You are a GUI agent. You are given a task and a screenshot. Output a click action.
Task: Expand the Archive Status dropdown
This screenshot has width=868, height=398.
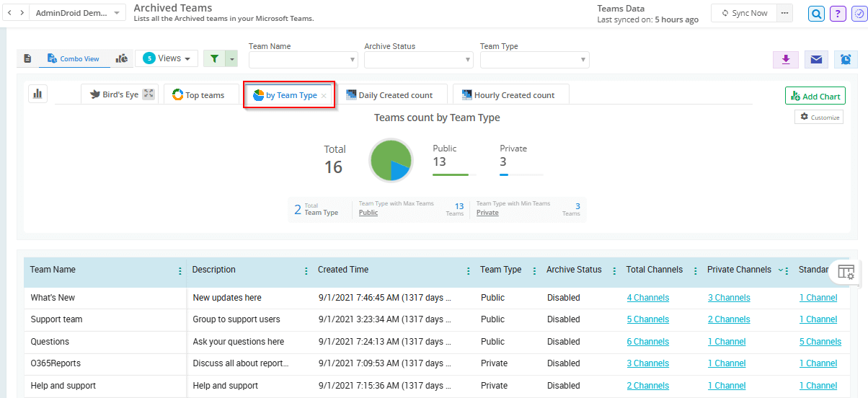(x=418, y=60)
